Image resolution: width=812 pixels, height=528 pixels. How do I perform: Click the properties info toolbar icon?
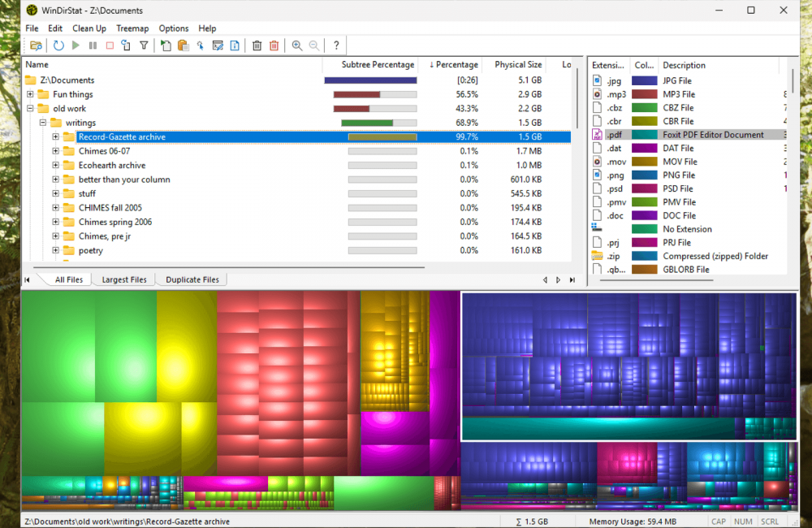(235, 45)
